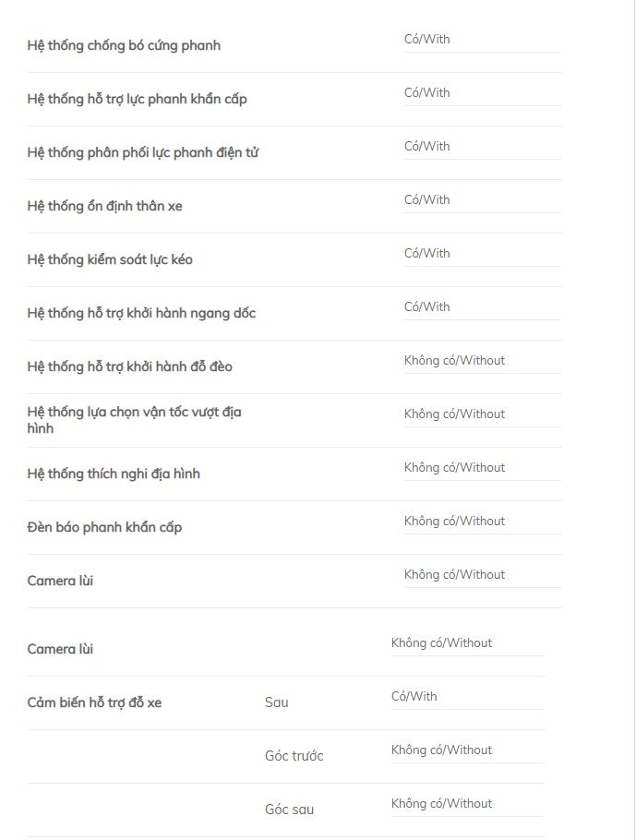Click the 'Góc trước' sensor sub-label
Screen dimensions: 636x840
tap(294, 756)
